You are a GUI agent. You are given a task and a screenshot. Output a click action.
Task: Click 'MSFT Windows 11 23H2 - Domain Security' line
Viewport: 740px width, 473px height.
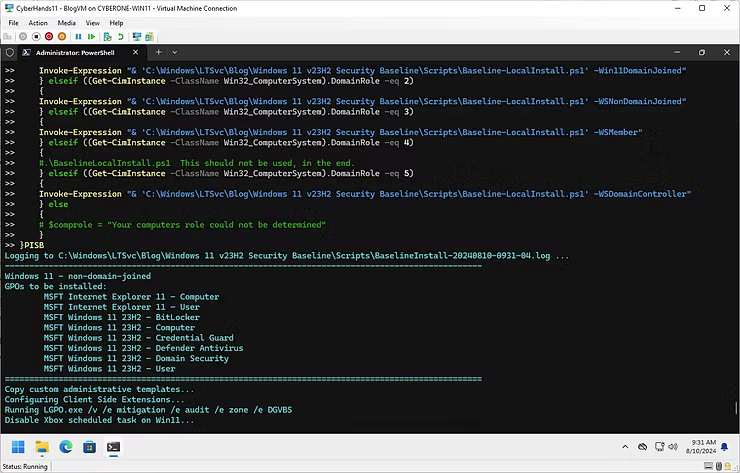click(x=136, y=358)
